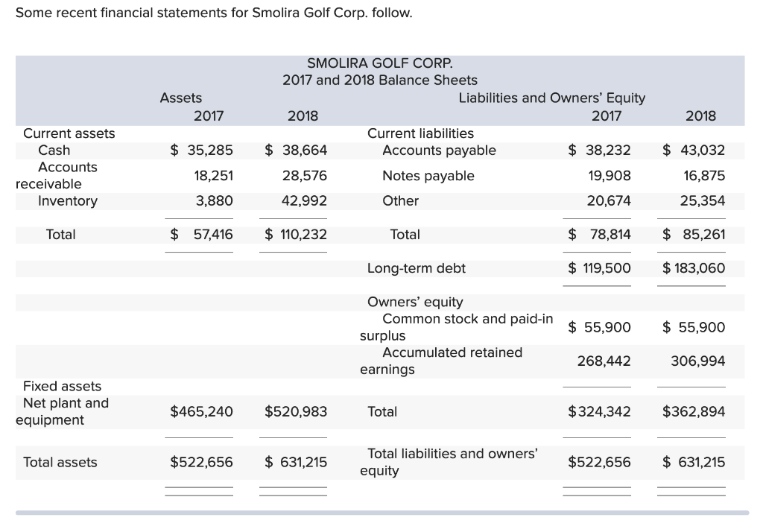
Task: Click the horizontal scrollbar below the table
Action: (x=382, y=513)
